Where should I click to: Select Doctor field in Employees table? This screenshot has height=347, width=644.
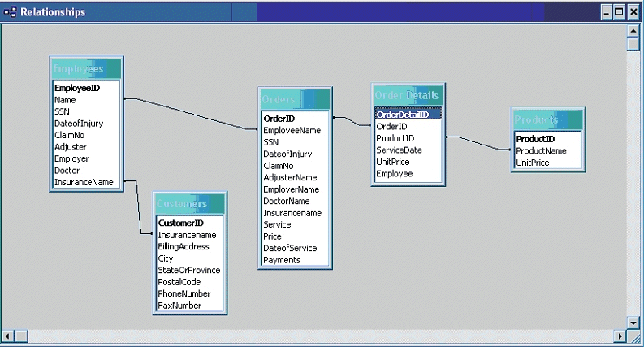pyautogui.click(x=86, y=170)
